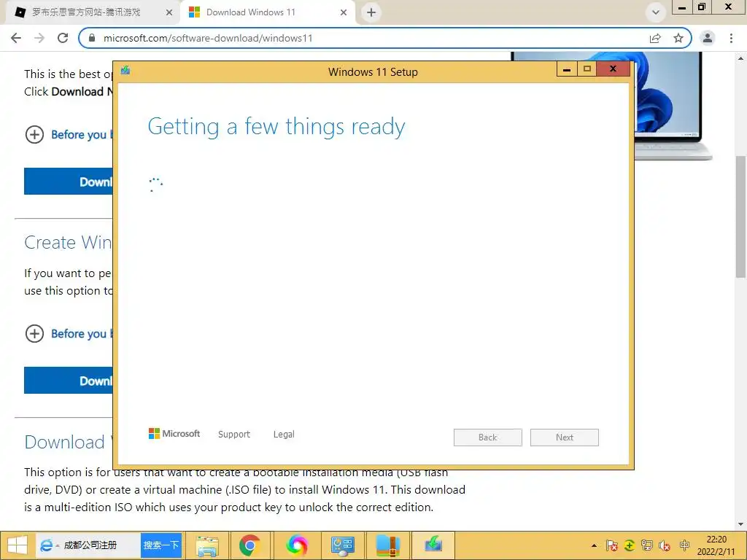This screenshot has width=747, height=560.
Task: Expand second Before you begin section under Create
Action: coord(34,334)
